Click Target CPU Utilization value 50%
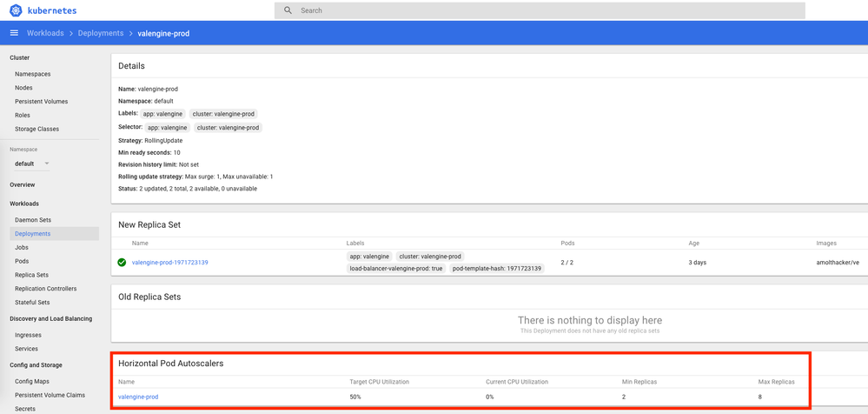This screenshot has width=868, height=414. coord(355,397)
